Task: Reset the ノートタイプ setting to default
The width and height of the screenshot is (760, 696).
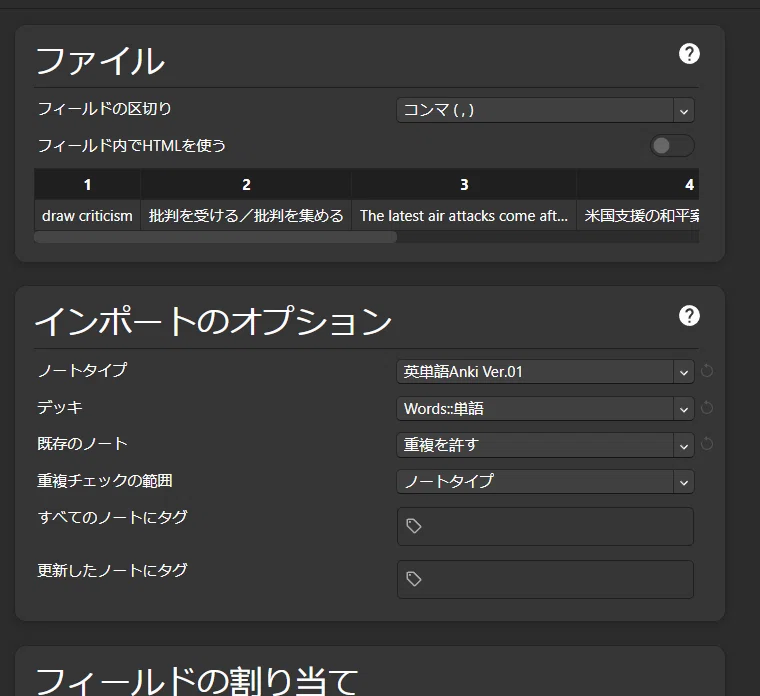Action: (707, 371)
